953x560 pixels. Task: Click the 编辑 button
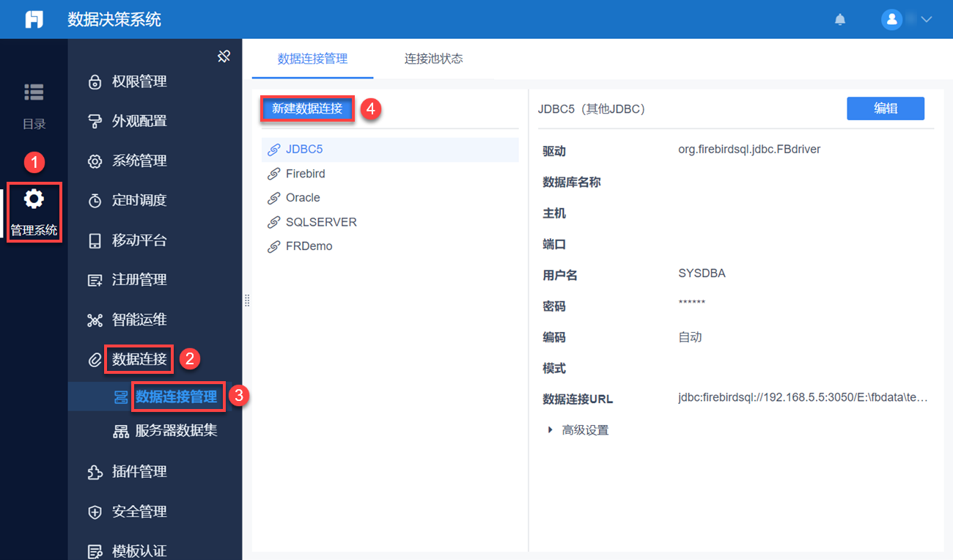(x=886, y=108)
